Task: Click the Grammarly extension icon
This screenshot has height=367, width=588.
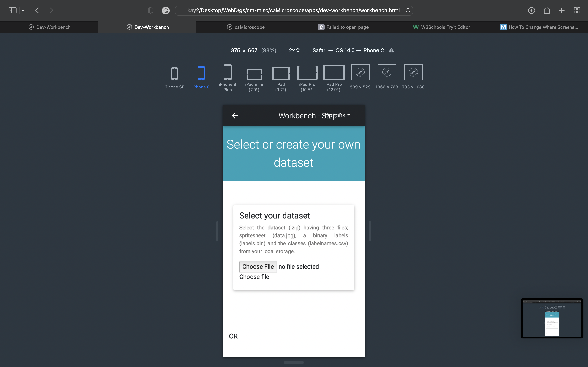Action: click(x=166, y=10)
